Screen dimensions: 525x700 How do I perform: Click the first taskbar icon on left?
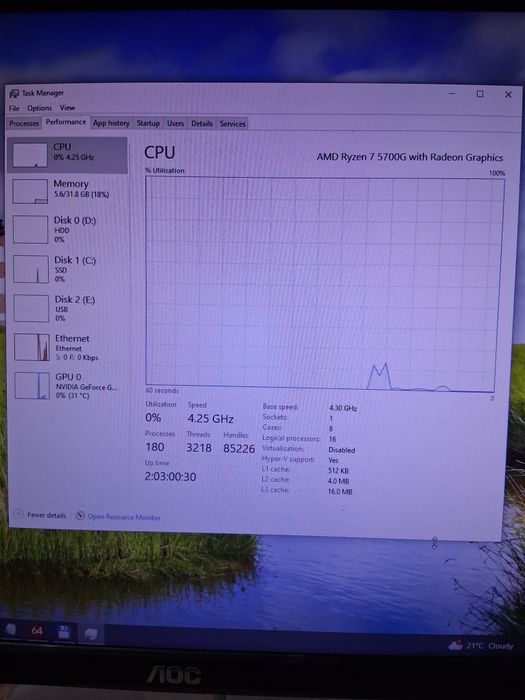(x=10, y=629)
